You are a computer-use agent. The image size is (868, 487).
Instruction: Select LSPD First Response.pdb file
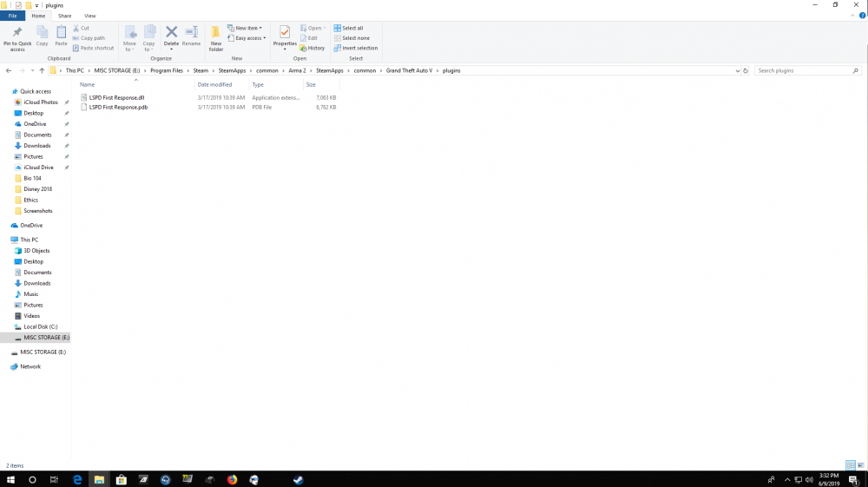pyautogui.click(x=118, y=108)
